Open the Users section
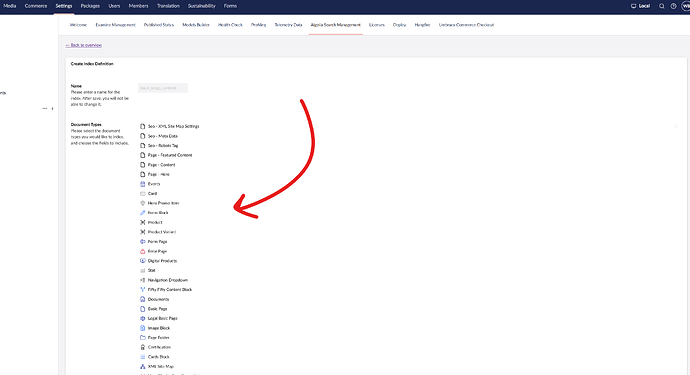Screen dimensions: 690x375 point(114,6)
